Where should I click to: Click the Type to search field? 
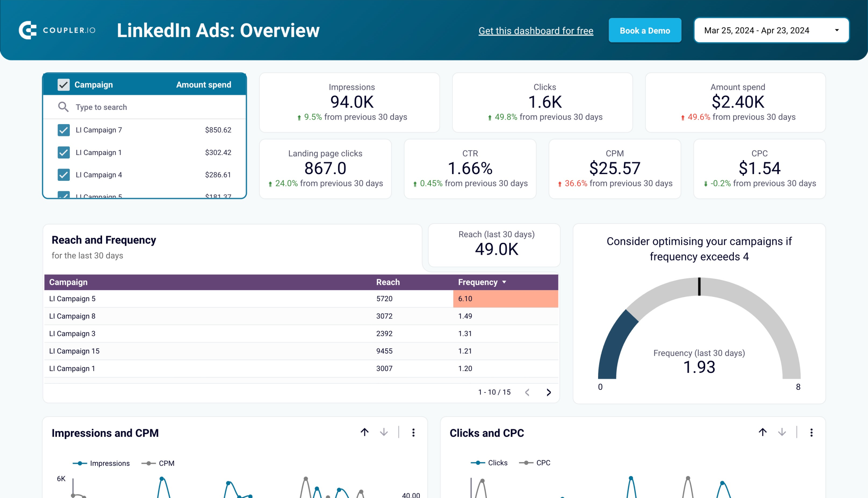[x=144, y=107]
